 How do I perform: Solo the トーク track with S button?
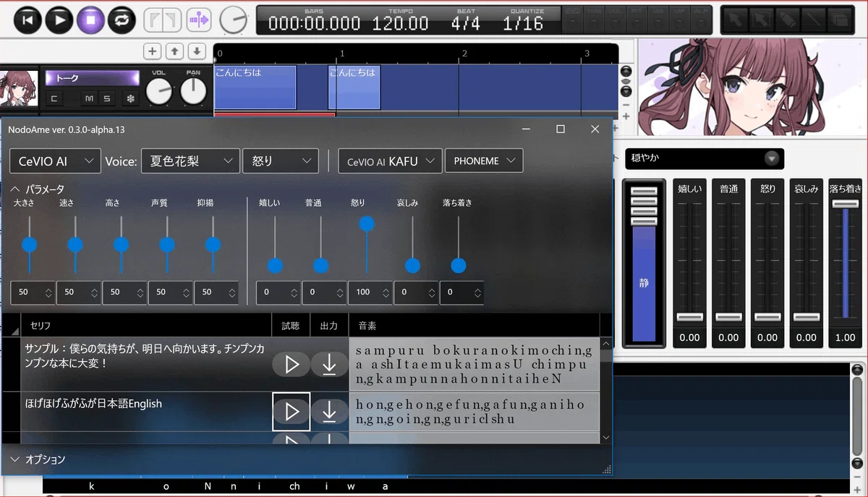[x=106, y=98]
